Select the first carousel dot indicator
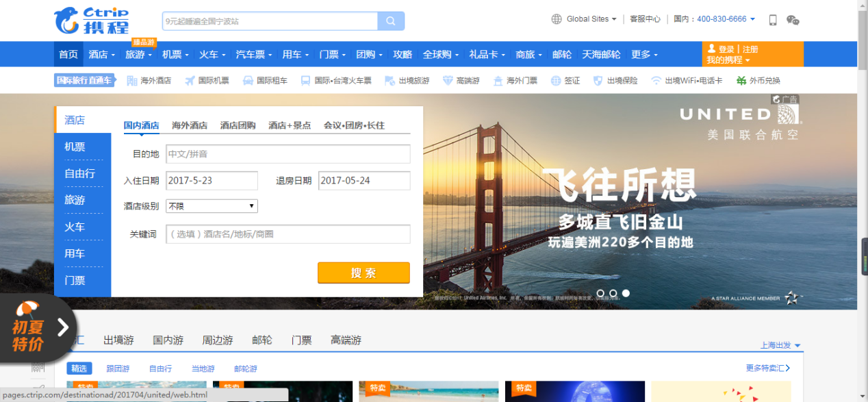The height and width of the screenshot is (402, 868). [x=600, y=293]
